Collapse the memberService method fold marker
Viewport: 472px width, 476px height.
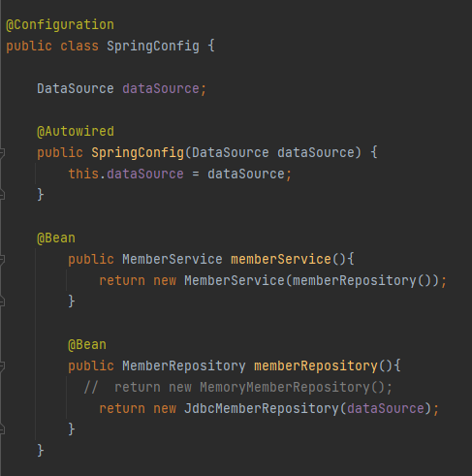click(2, 259)
